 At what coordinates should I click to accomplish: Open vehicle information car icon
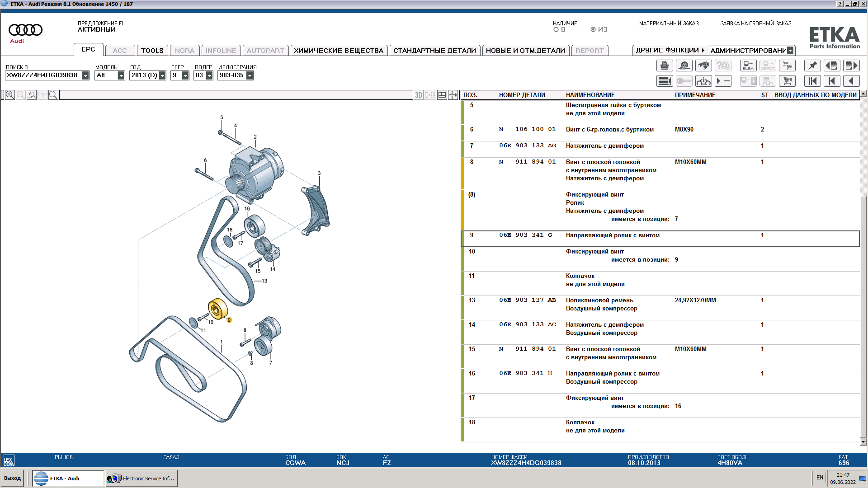(x=703, y=81)
